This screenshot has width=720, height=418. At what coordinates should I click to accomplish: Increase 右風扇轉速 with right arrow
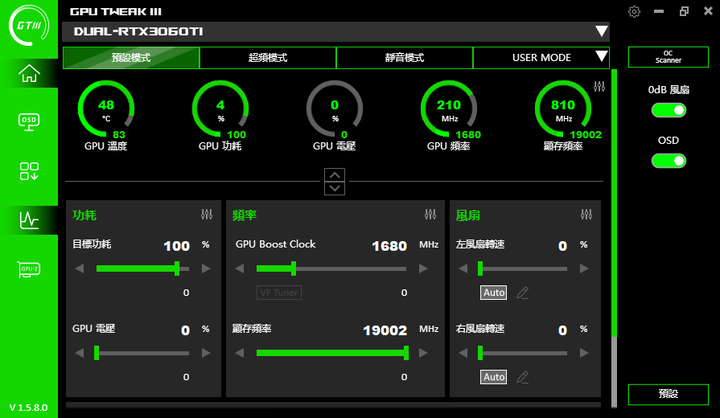click(x=584, y=353)
